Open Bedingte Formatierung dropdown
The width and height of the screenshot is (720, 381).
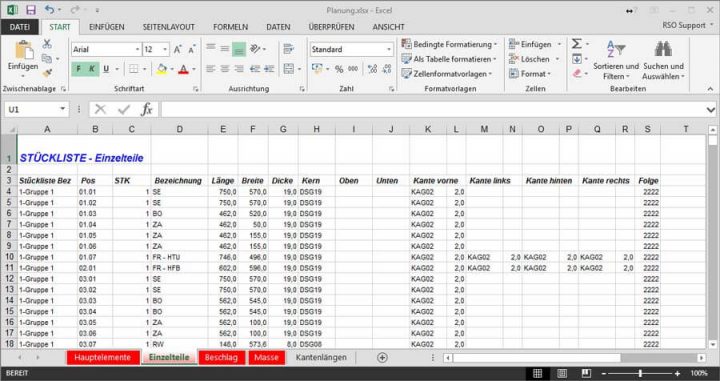point(450,45)
